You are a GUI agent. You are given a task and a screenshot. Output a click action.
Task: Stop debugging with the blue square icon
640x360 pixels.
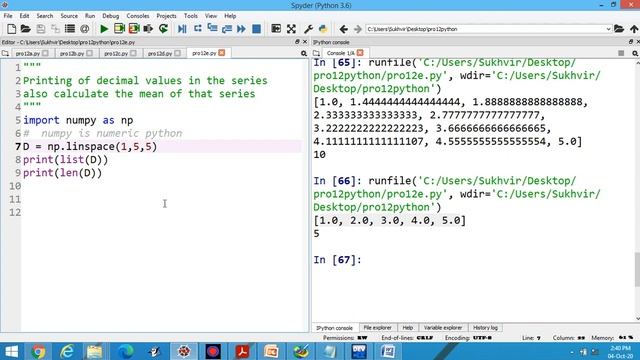pos(256,29)
